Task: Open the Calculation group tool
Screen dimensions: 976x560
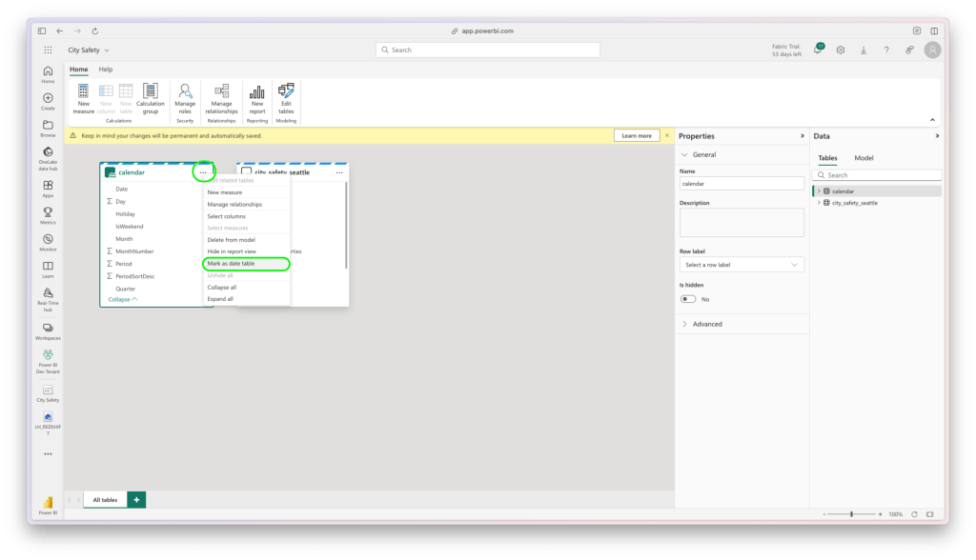Action: (x=151, y=92)
